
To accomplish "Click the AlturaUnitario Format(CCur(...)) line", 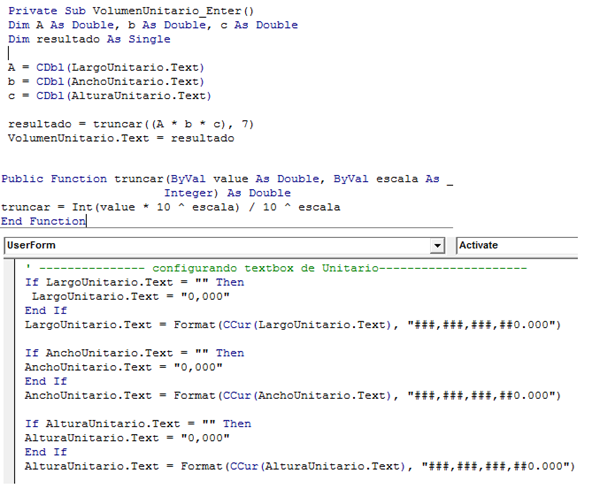I will tap(300, 466).
